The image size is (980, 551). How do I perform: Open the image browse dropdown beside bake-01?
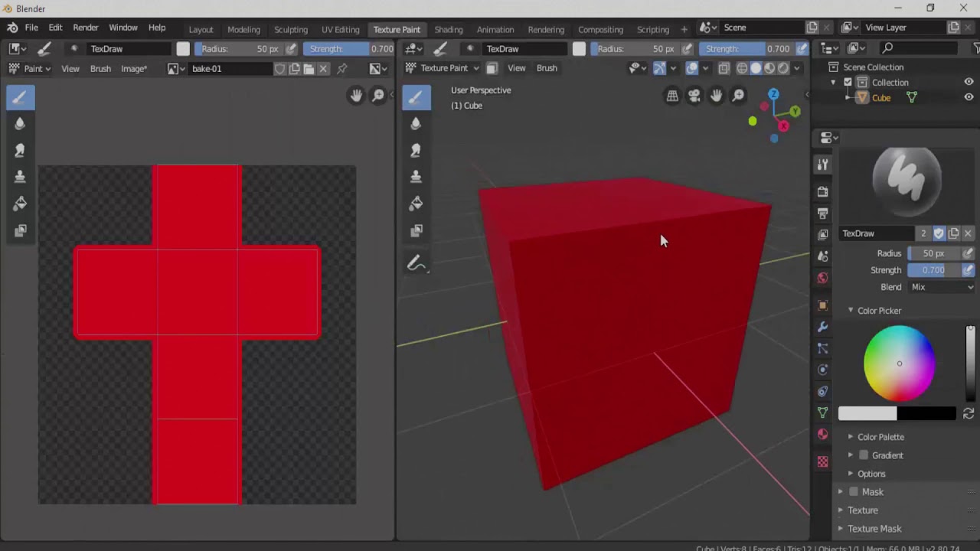pos(176,69)
